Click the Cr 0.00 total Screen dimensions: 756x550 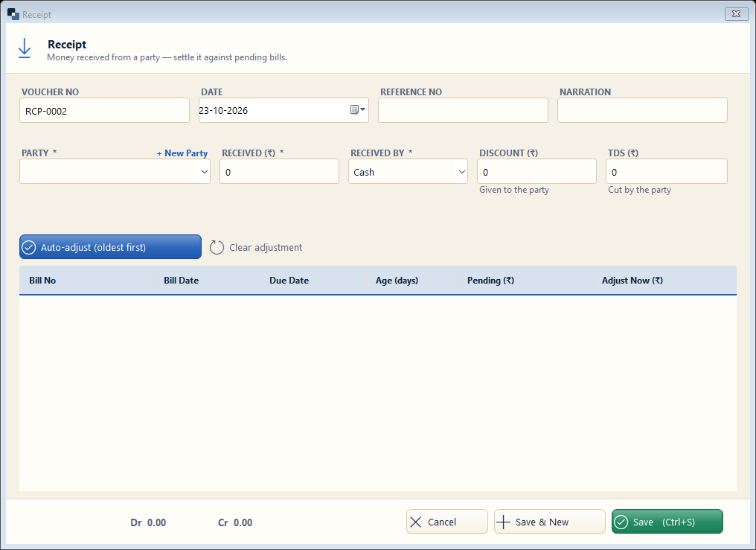235,522
